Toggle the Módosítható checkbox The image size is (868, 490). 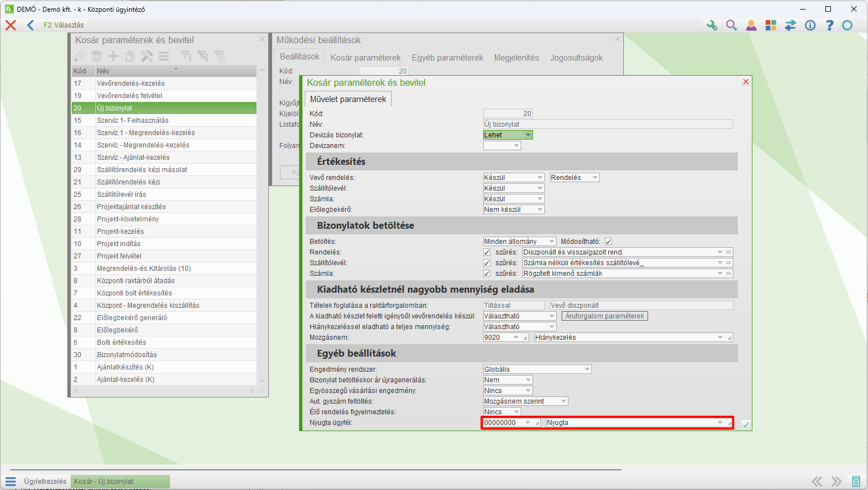pyautogui.click(x=608, y=242)
